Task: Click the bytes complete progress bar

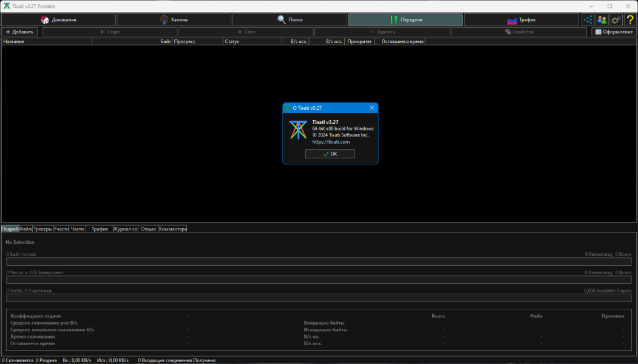Action: (319, 261)
